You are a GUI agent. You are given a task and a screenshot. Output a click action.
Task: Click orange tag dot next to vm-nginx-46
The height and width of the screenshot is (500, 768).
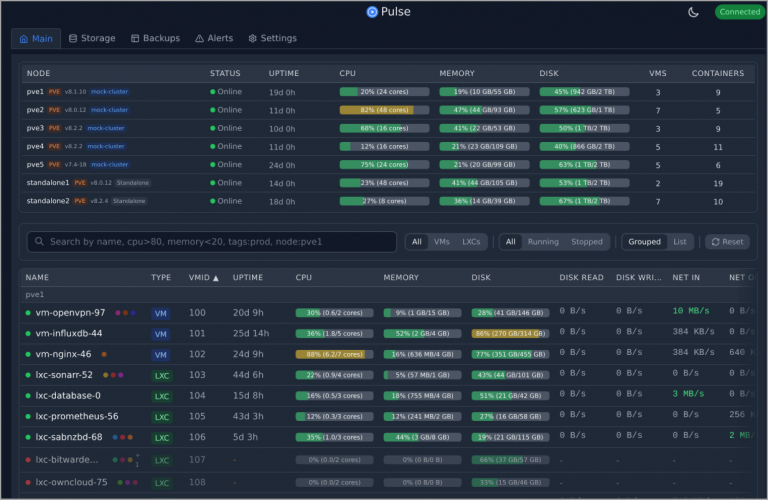104,354
